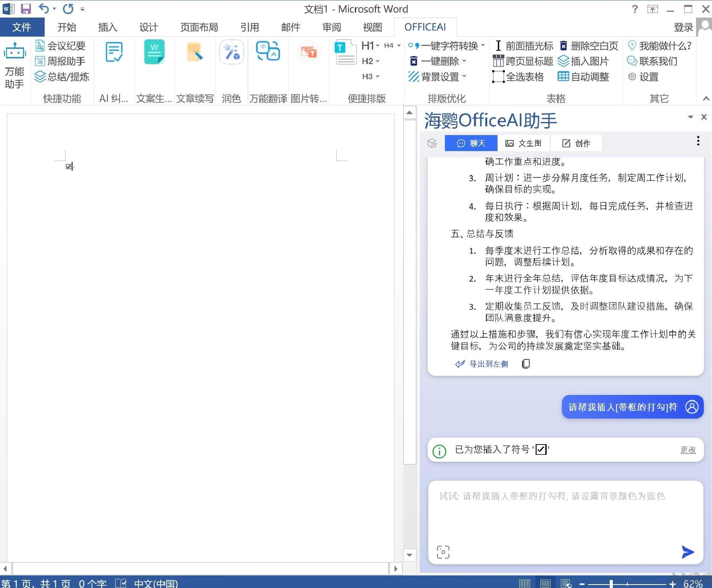
Task: Switch to 插入 ribbon tab
Action: 108,27
